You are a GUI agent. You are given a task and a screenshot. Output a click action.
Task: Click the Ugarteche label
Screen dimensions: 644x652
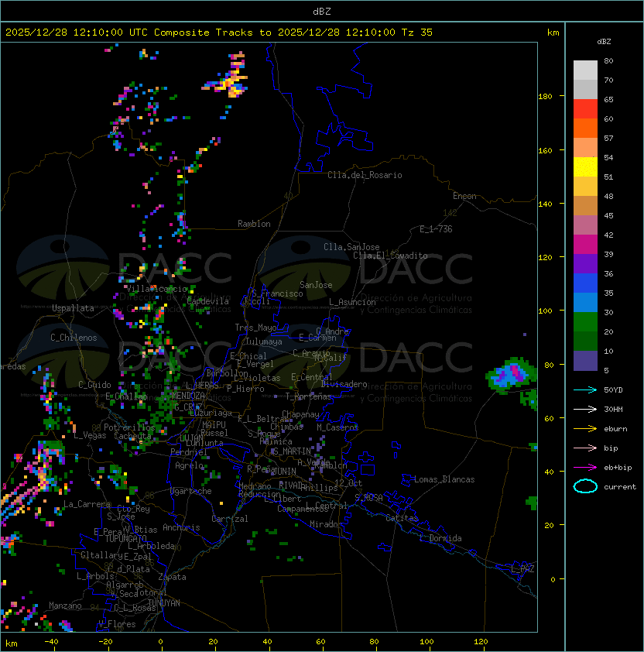tap(191, 491)
